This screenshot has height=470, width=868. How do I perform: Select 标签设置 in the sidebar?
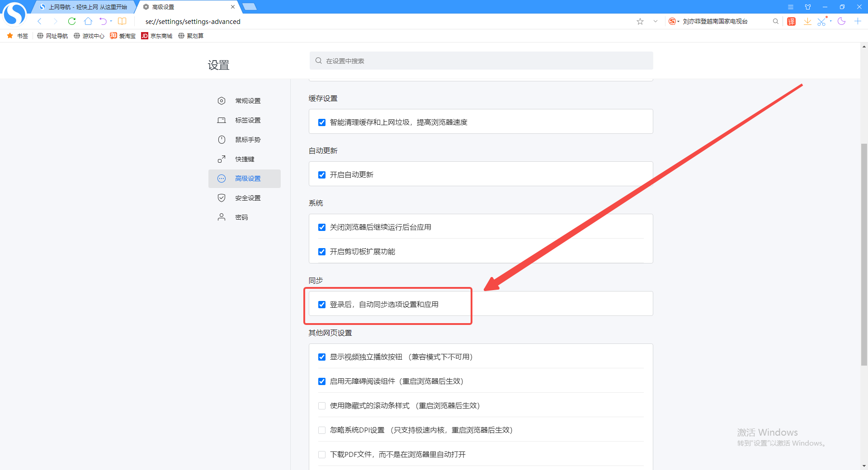(x=245, y=120)
